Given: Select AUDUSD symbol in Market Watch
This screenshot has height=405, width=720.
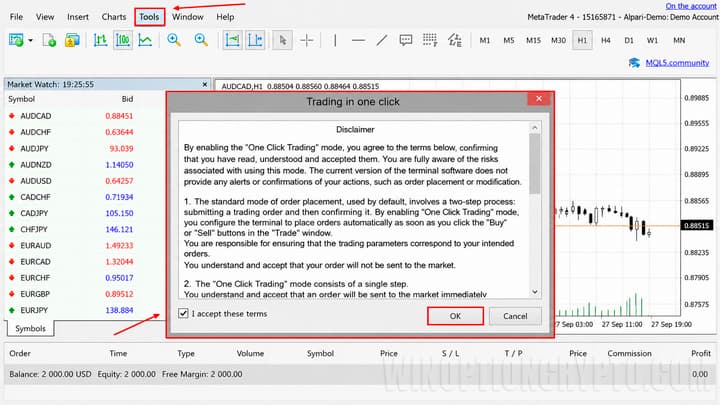Looking at the screenshot, I should coord(36,181).
